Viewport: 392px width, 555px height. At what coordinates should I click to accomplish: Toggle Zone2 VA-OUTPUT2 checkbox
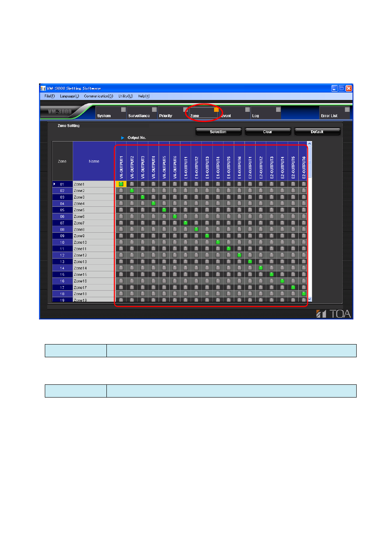click(x=132, y=191)
